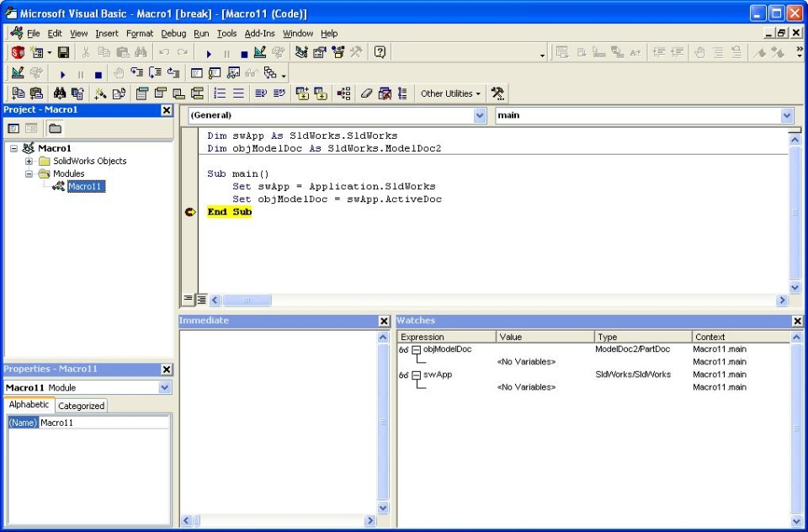The width and height of the screenshot is (808, 532).
Task: Toggle watch glasses icon for swApp
Action: coord(403,375)
